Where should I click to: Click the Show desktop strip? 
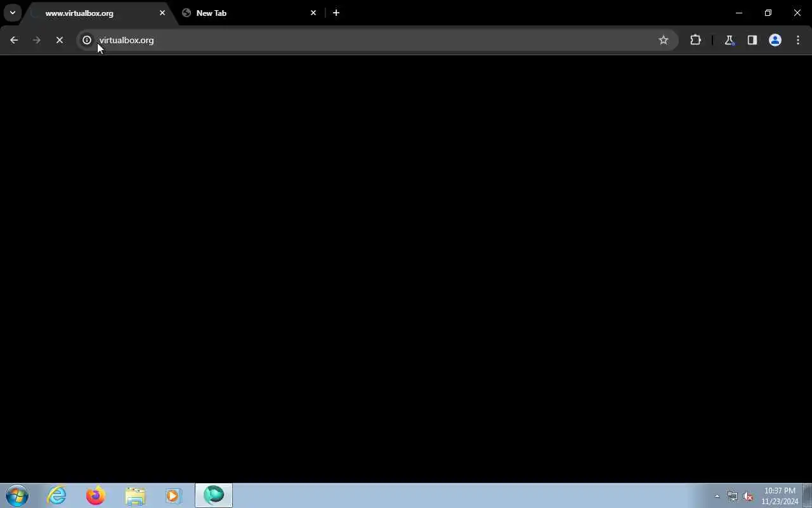point(808,495)
